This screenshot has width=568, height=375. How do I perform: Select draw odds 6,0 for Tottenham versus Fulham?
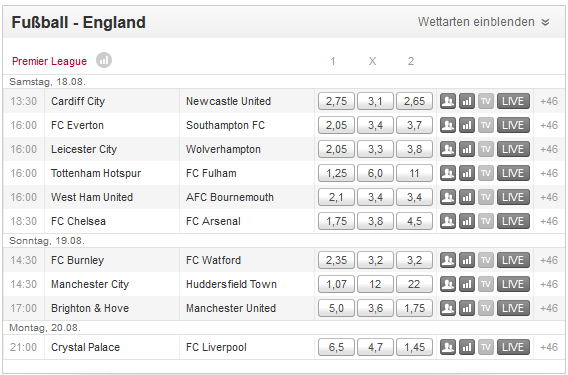click(375, 173)
